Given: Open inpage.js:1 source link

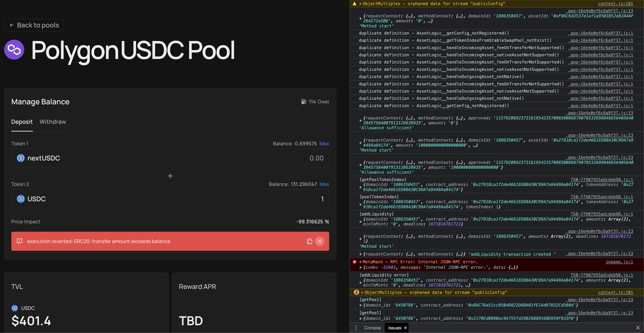Looking at the screenshot, I should click(619, 262).
